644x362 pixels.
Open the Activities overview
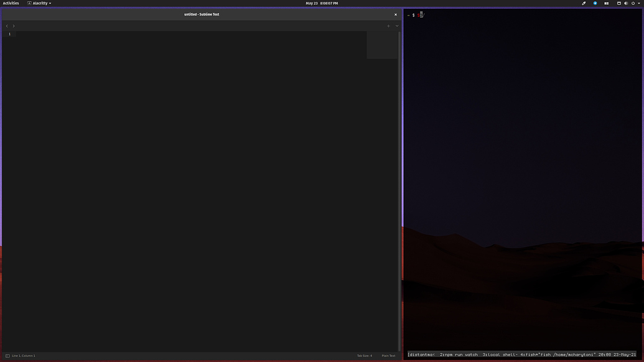point(11,3)
